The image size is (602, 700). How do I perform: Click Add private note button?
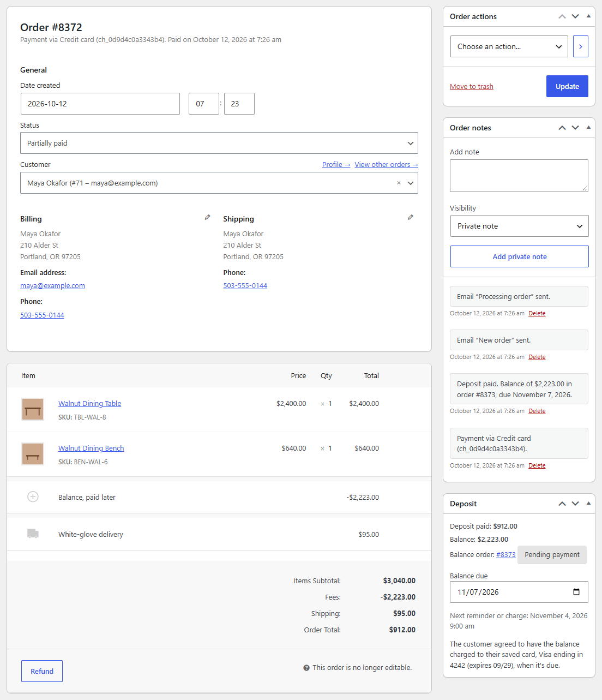(x=519, y=256)
